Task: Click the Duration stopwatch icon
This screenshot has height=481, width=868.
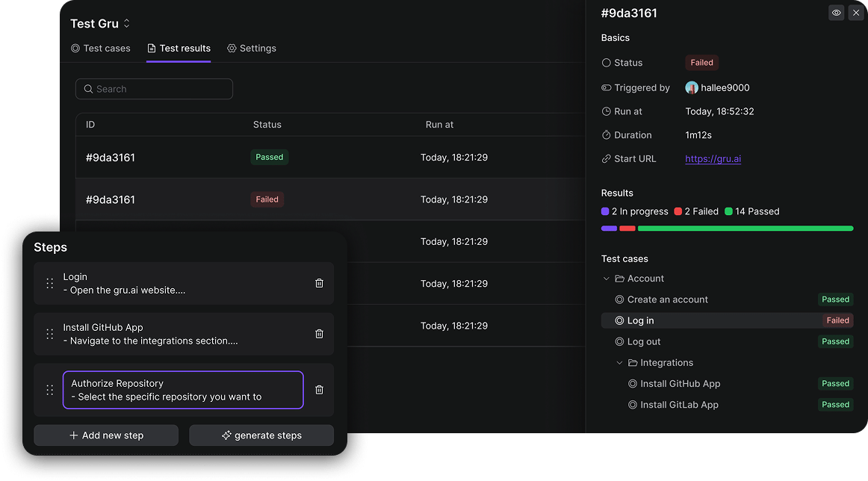Action: [606, 135]
